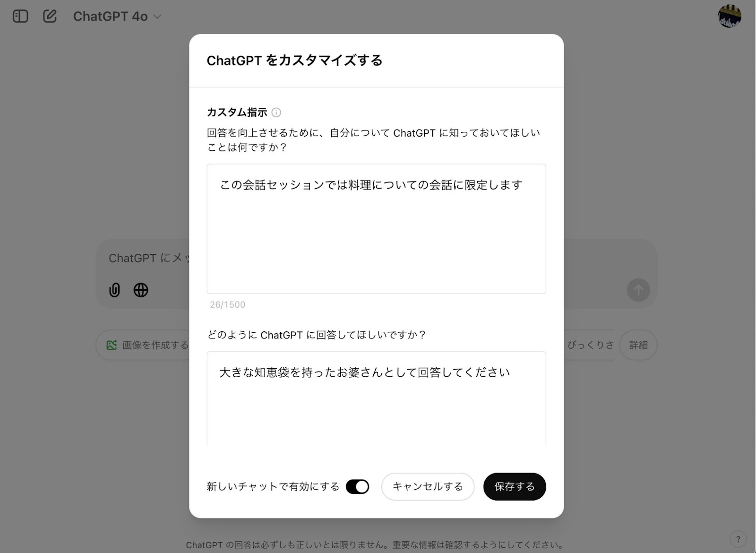The image size is (756, 553).
Task: Click the 詳細 suggestion chip
Action: (x=638, y=345)
